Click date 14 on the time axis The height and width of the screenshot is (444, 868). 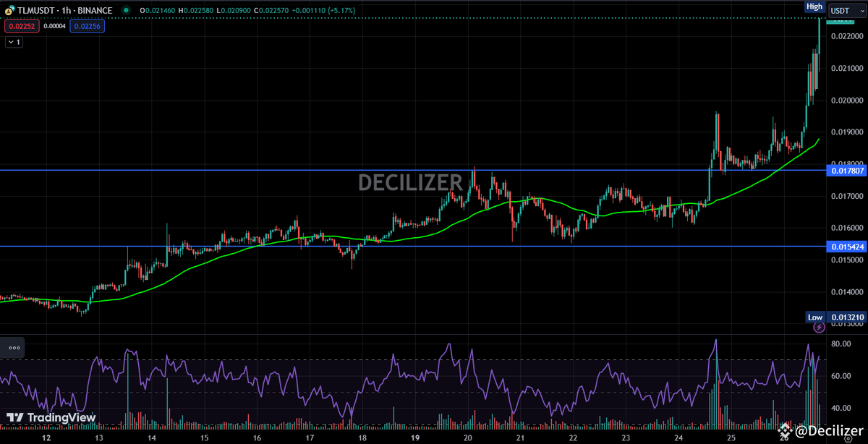[152, 437]
